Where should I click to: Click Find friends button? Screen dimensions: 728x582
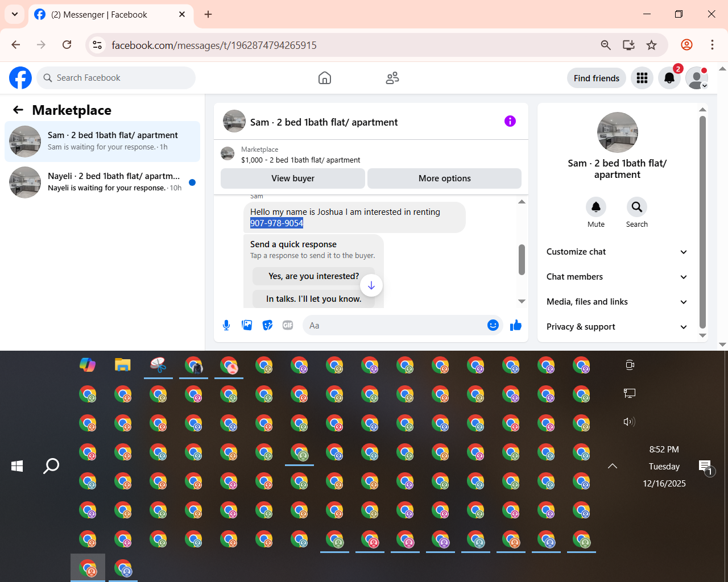597,78
